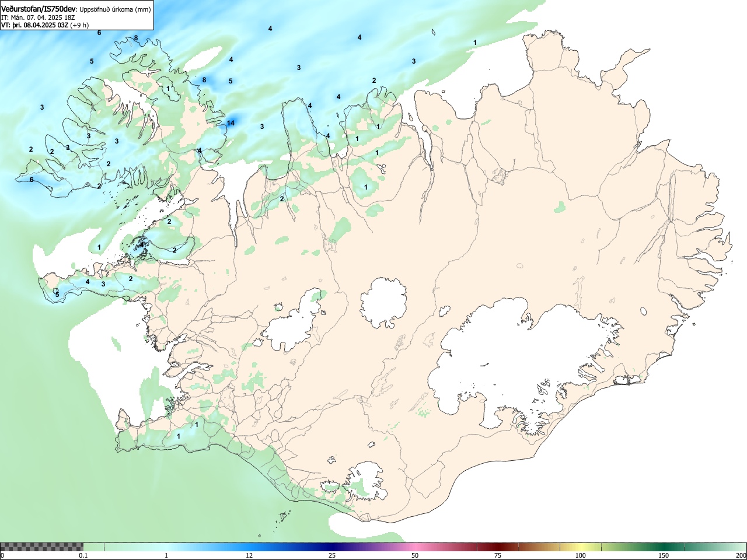Click the 0.1 label on the color scale
Screen dimensions: 747x560
click(x=83, y=555)
